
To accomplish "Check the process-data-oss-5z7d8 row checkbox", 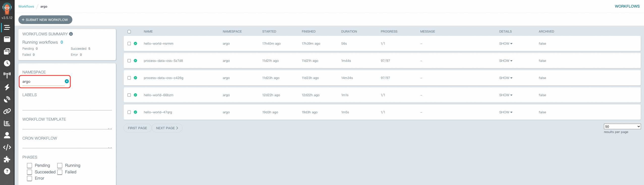I will point(129,61).
